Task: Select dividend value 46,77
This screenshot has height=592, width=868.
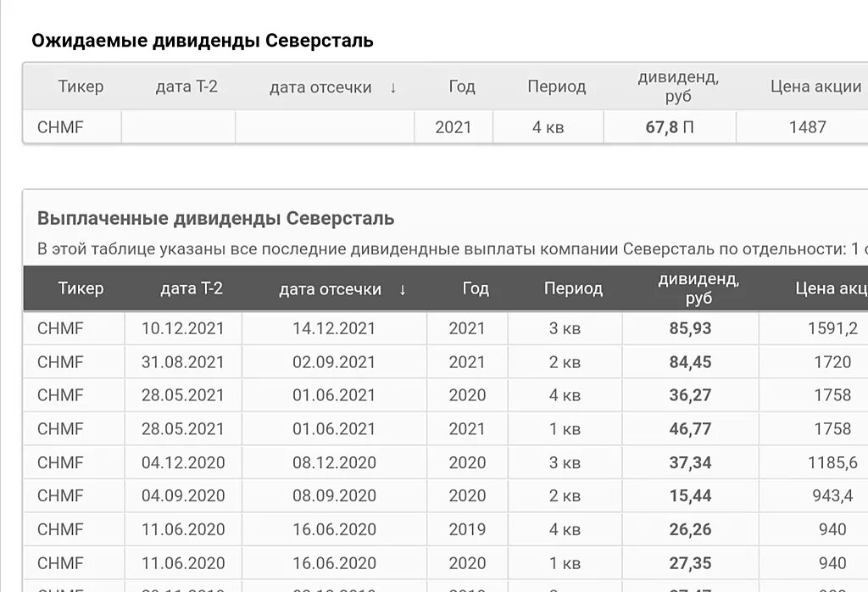Action: (690, 428)
